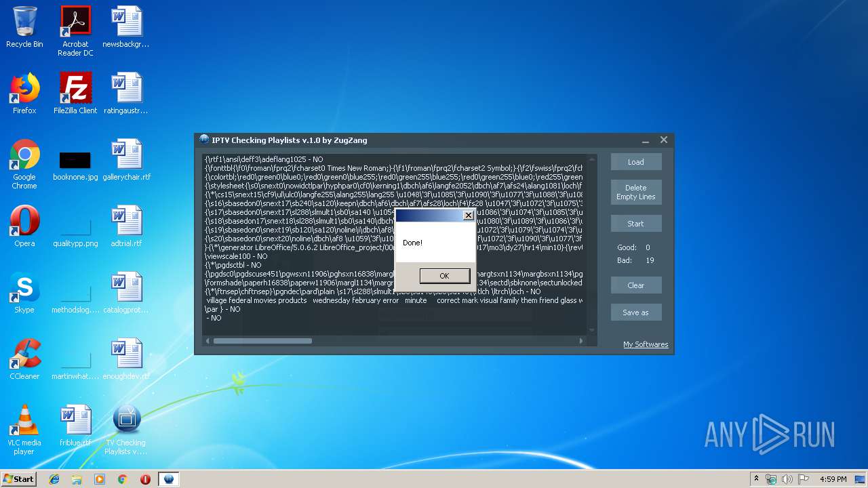Select the Acrobat Reader DC desktop icon

(x=75, y=32)
